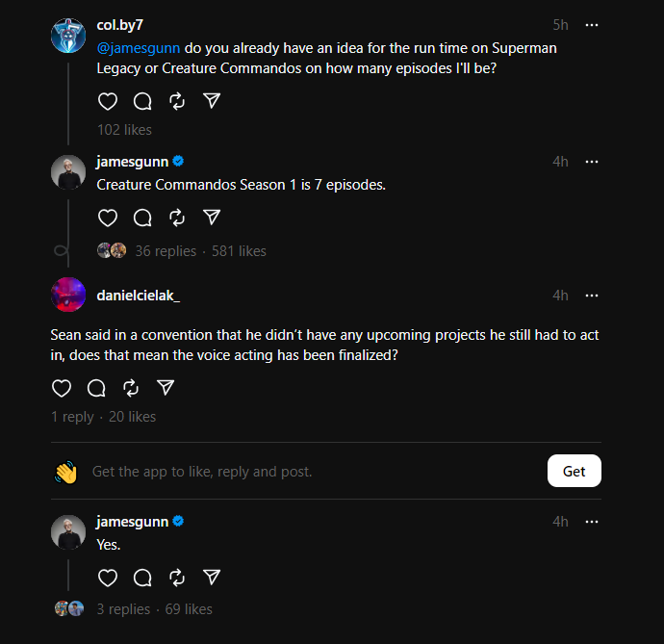Click the Get button for the app
This screenshot has width=664, height=644.
pos(574,471)
